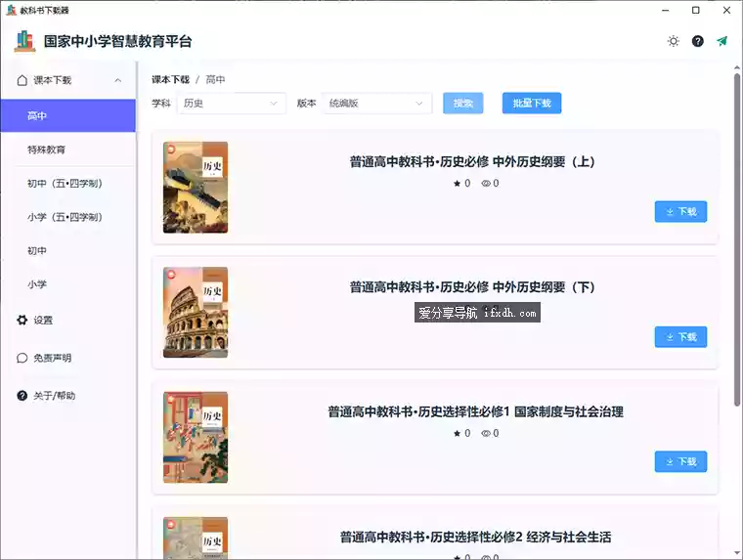Click the vertical scrollbar of book list
Viewport: 743px width, 560px height.
pyautogui.click(x=737, y=244)
